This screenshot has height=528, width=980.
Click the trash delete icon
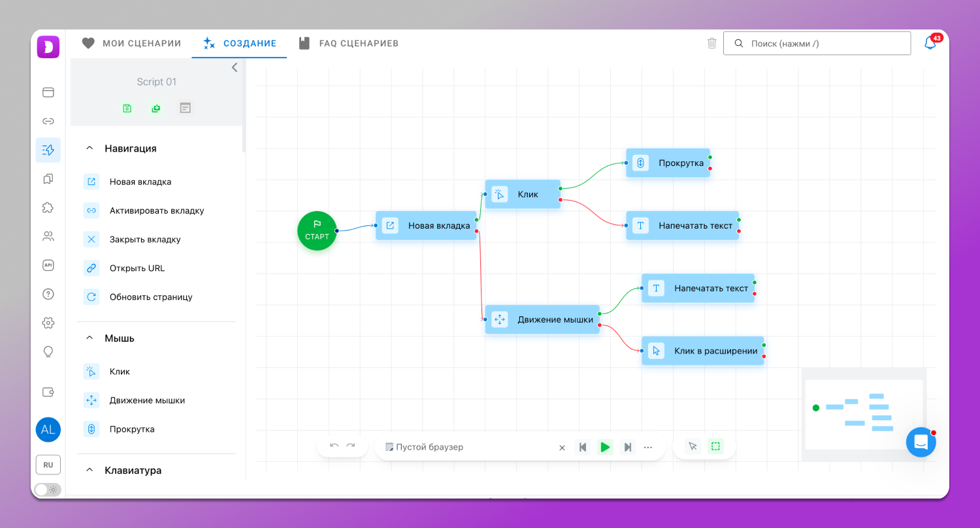click(711, 44)
